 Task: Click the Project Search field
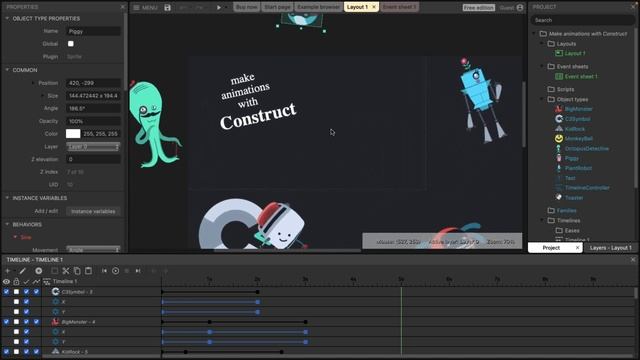click(582, 20)
